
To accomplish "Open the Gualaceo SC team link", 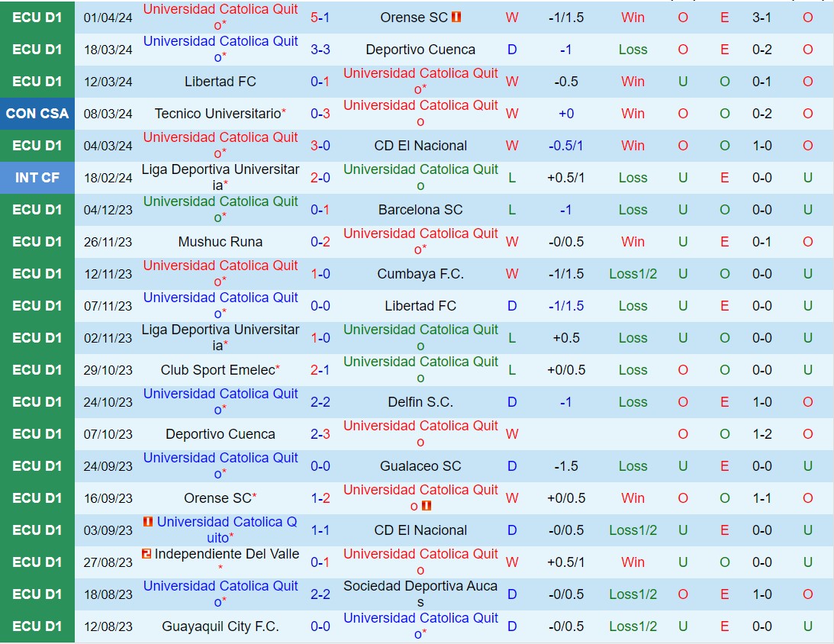I will click(420, 466).
